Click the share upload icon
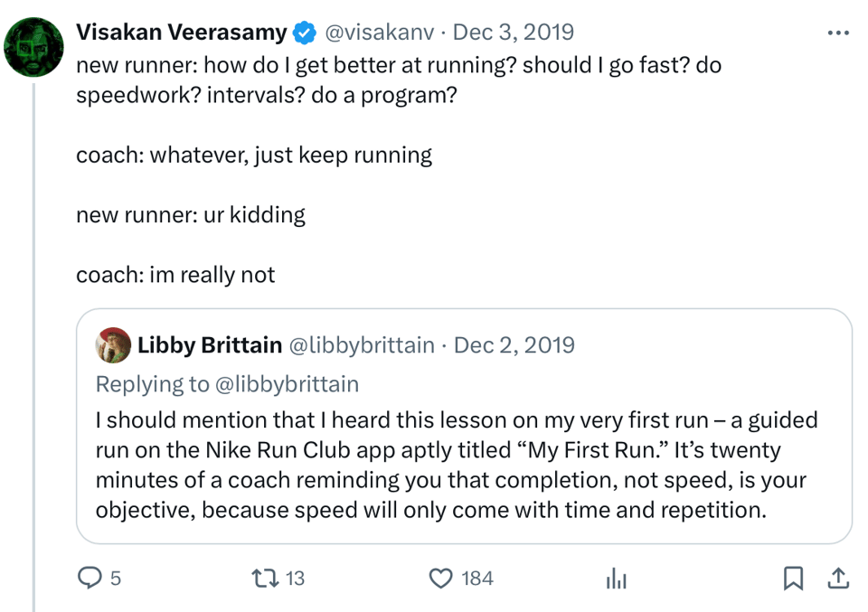This screenshot has width=868, height=612. [x=837, y=579]
